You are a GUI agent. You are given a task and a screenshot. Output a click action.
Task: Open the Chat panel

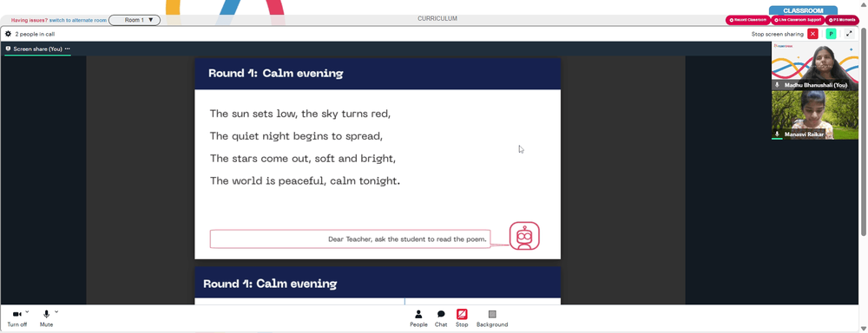click(441, 318)
